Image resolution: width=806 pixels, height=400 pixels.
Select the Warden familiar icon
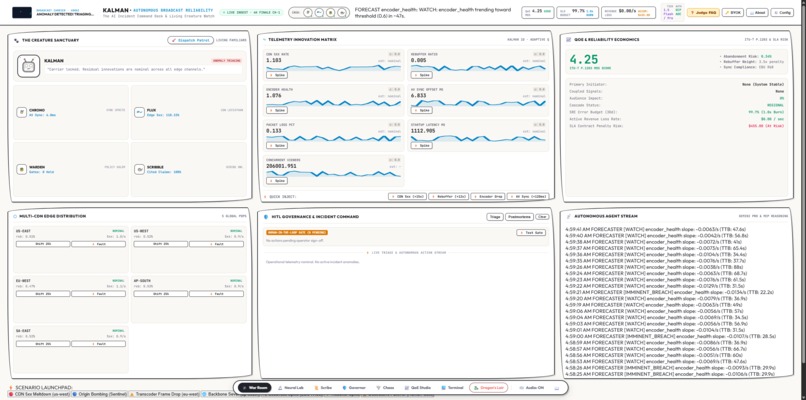pyautogui.click(x=22, y=169)
